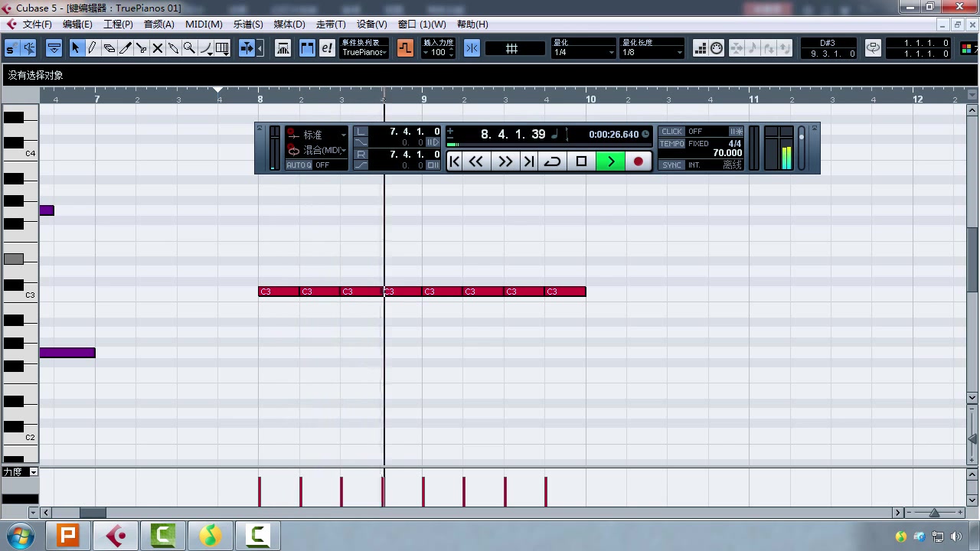Show the info line toggle

[54, 48]
